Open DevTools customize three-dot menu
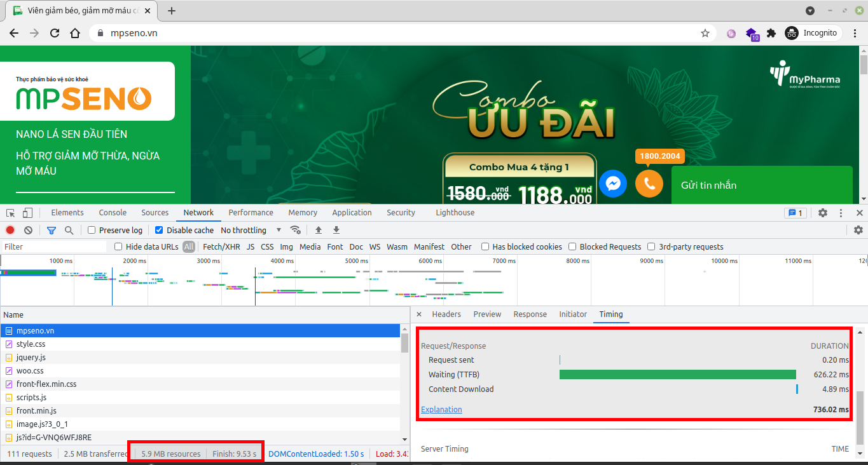 tap(841, 213)
